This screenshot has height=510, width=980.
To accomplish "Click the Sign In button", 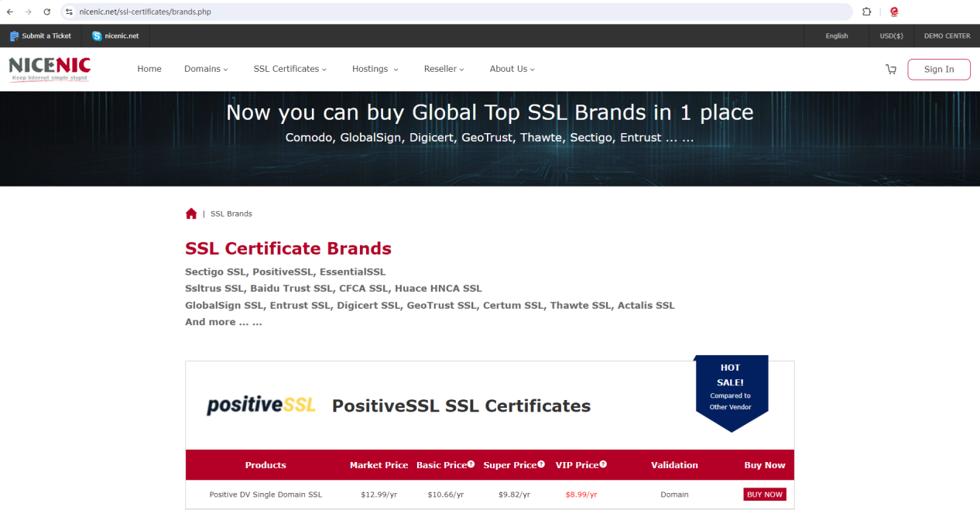I will coord(938,69).
